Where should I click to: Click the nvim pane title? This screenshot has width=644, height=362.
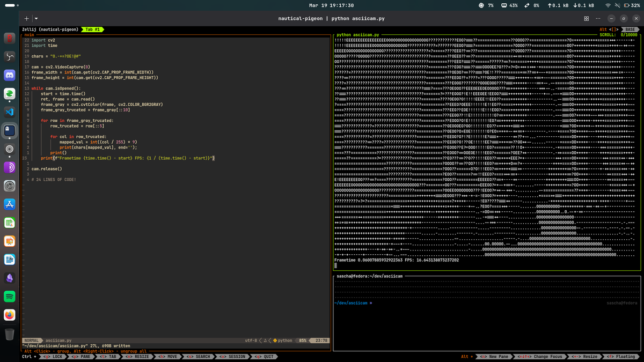29,34
